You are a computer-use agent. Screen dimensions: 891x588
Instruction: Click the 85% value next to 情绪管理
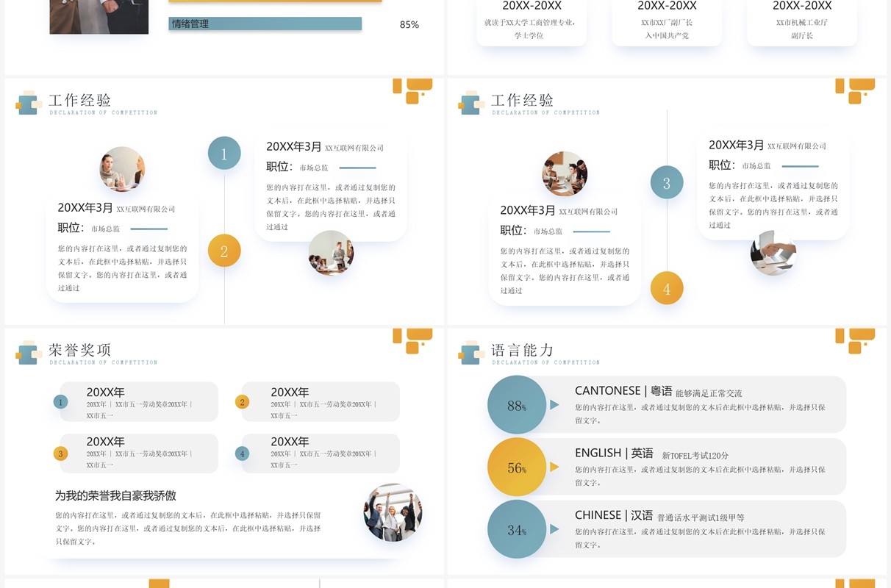[x=409, y=24]
